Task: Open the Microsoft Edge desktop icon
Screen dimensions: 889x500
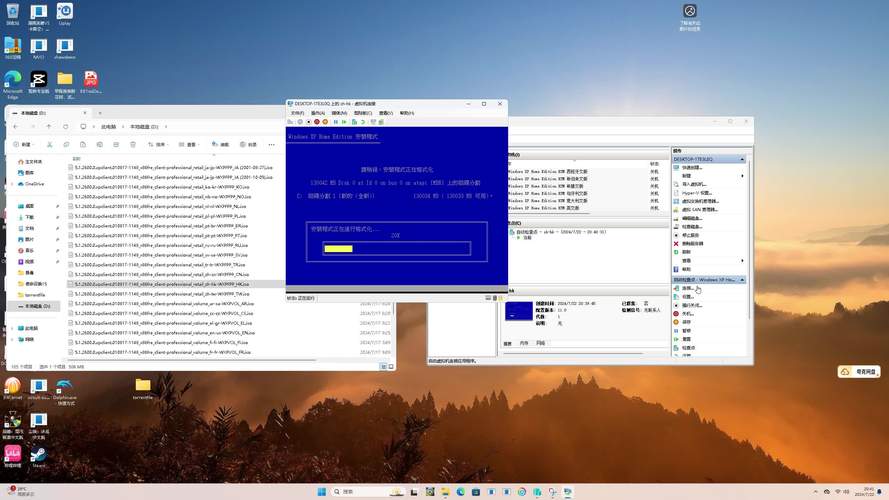Action: (12, 84)
